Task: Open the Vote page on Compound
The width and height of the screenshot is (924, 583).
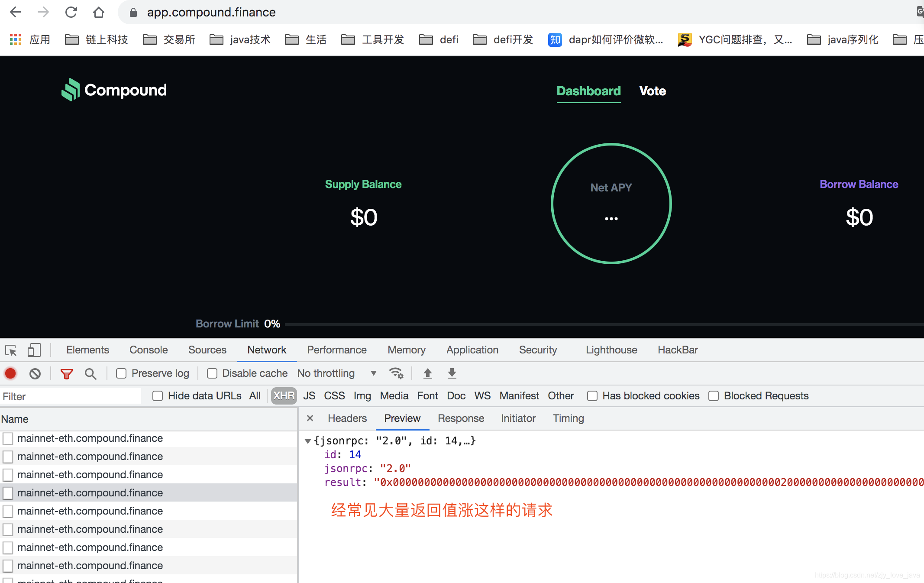Action: (652, 91)
